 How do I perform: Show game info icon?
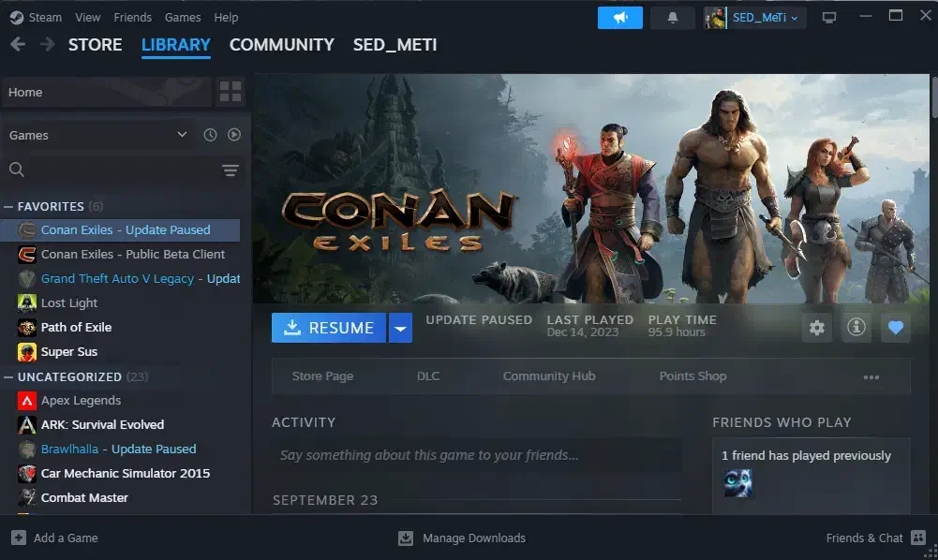click(856, 328)
